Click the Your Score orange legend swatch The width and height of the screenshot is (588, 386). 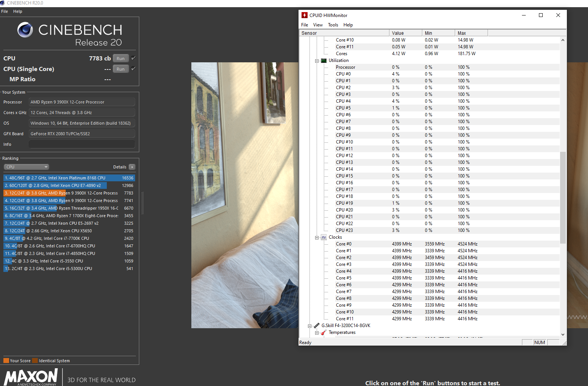coord(6,360)
